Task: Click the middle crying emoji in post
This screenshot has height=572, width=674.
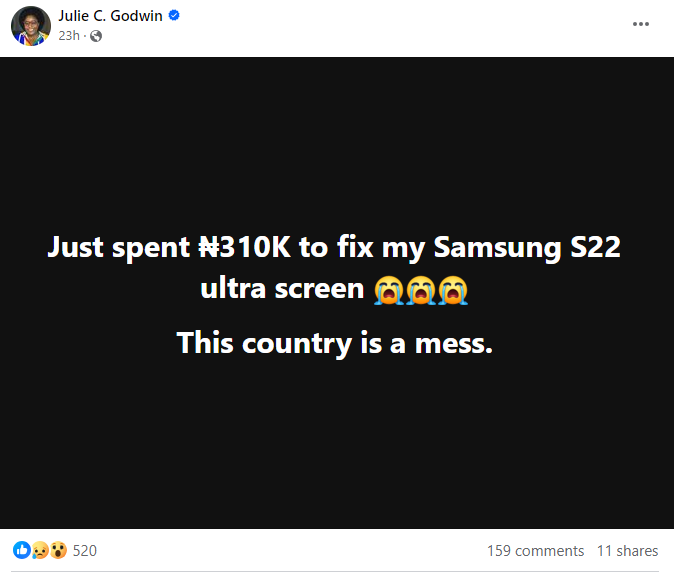Action: click(421, 290)
